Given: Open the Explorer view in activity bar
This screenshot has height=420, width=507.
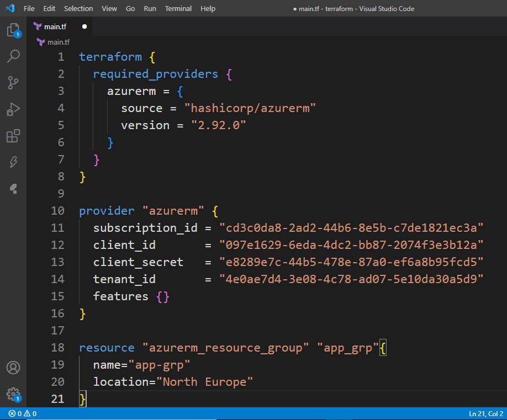Looking at the screenshot, I should [13, 30].
